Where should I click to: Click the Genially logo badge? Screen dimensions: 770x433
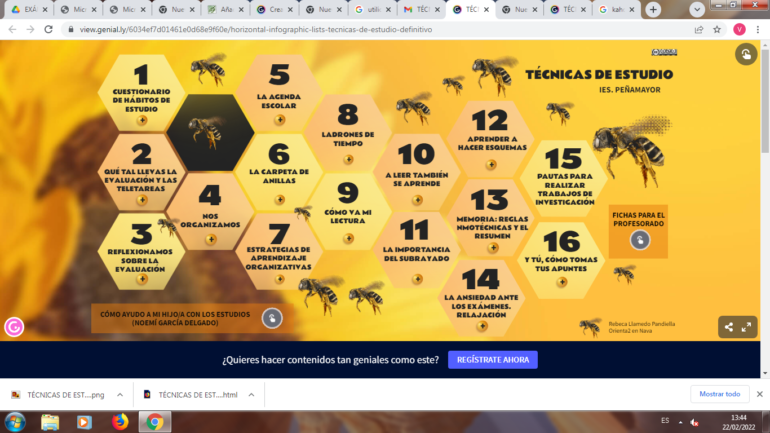pyautogui.click(x=14, y=327)
